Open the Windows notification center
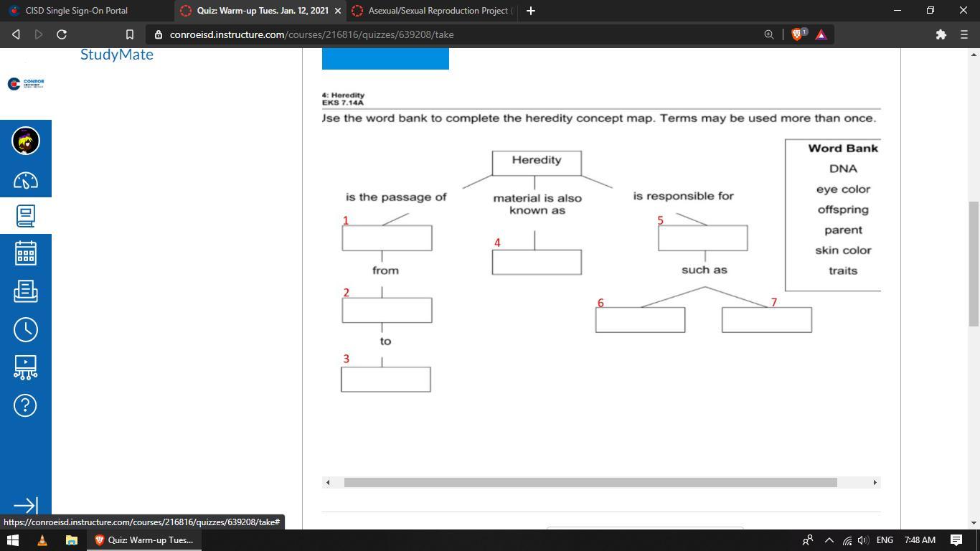The height and width of the screenshot is (551, 980). (x=956, y=540)
